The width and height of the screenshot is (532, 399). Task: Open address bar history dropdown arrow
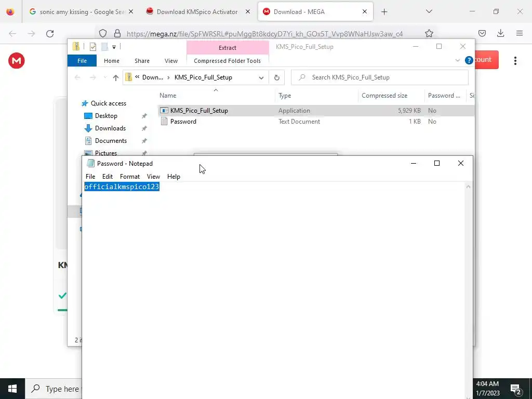[x=261, y=78]
